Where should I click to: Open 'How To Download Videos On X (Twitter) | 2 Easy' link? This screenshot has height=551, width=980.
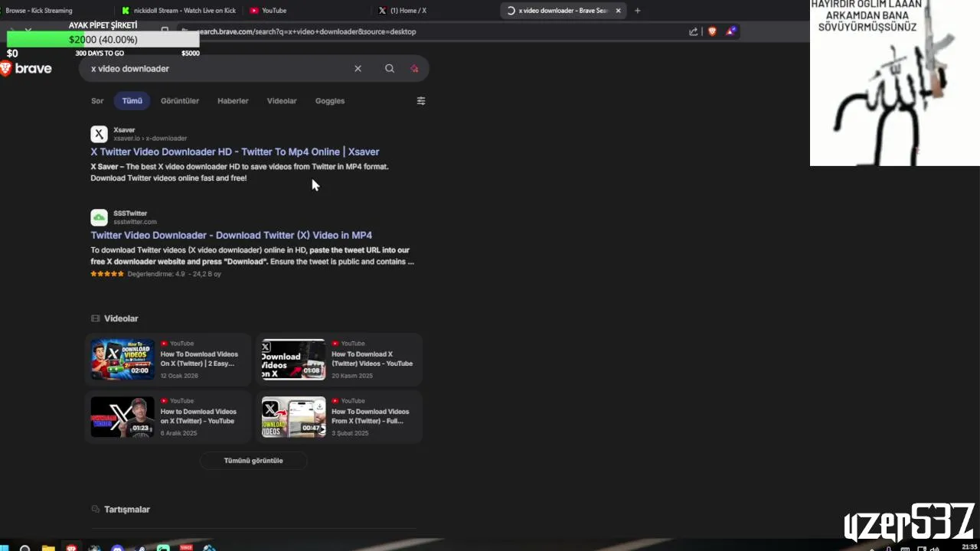[x=199, y=359]
